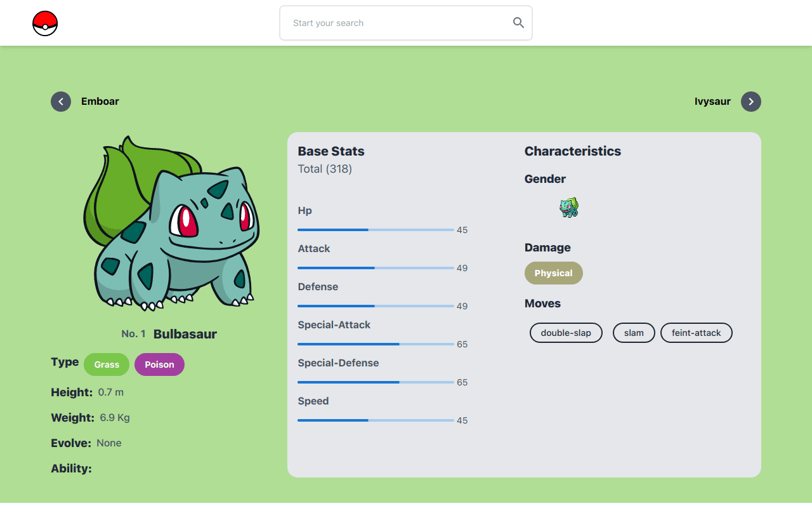Viewport: 812px width, 508px height.
Task: Click the Bulbasaur name title
Action: pos(185,334)
